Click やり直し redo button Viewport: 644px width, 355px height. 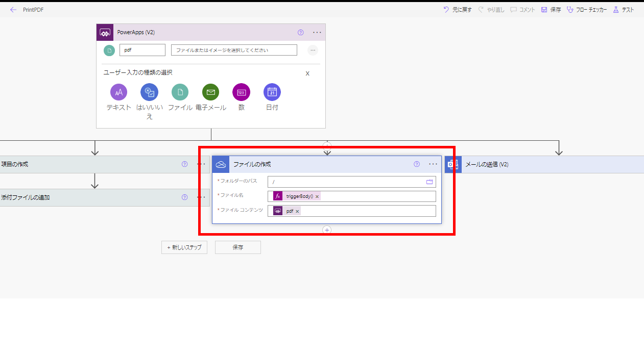(x=490, y=10)
